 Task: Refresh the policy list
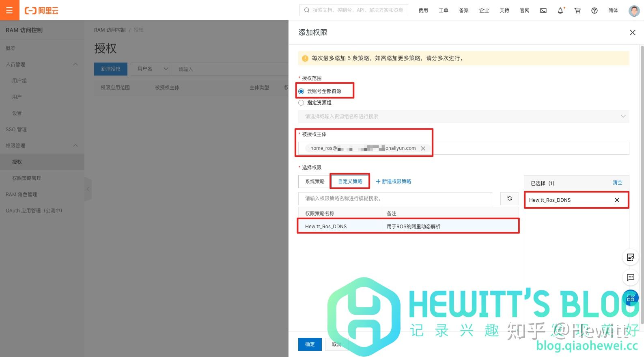coord(510,199)
